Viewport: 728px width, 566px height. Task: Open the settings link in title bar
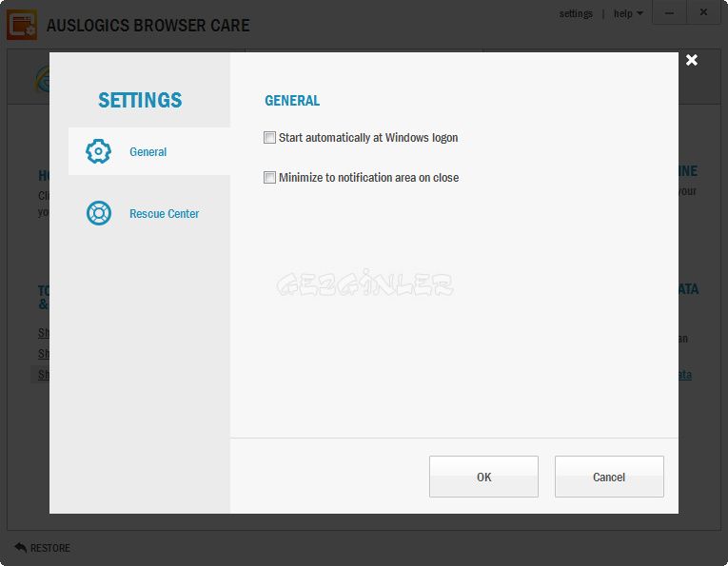click(576, 13)
